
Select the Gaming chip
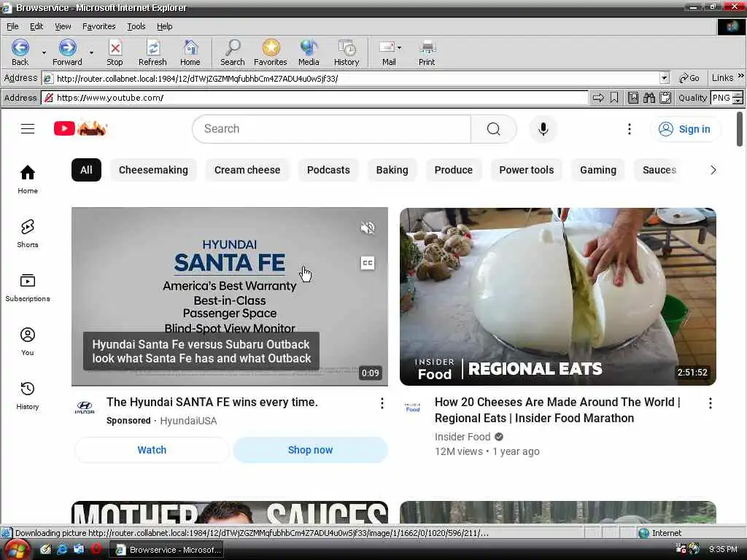(598, 170)
